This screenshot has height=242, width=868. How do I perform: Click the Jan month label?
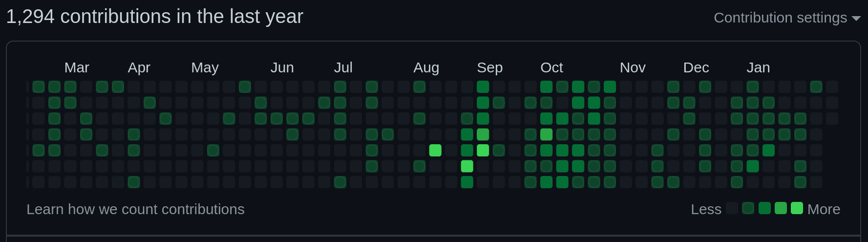point(758,67)
